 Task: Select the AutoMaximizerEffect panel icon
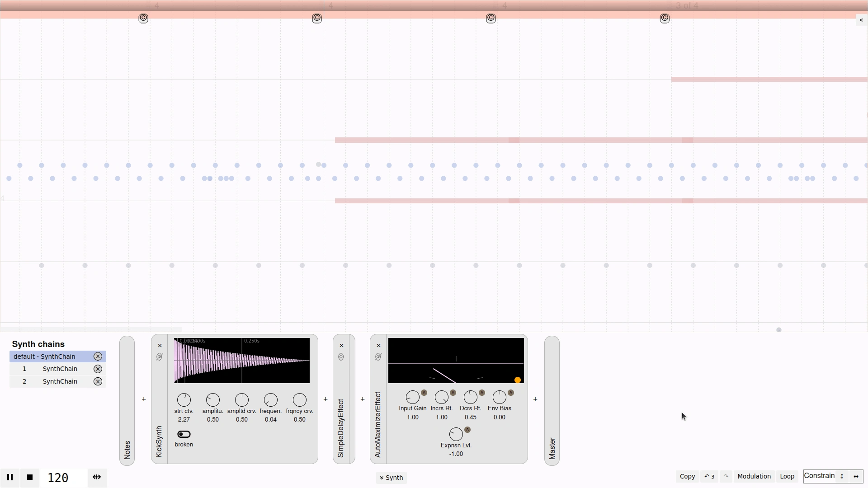click(378, 357)
